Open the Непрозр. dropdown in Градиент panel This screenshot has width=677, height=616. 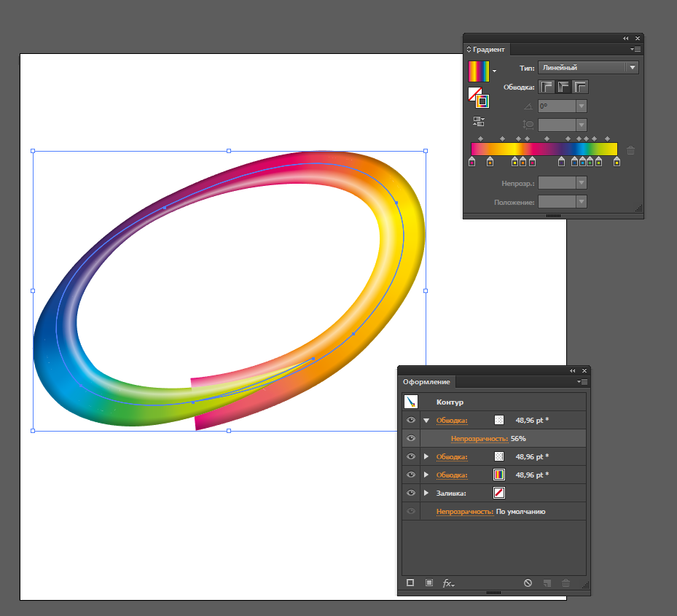pyautogui.click(x=582, y=183)
